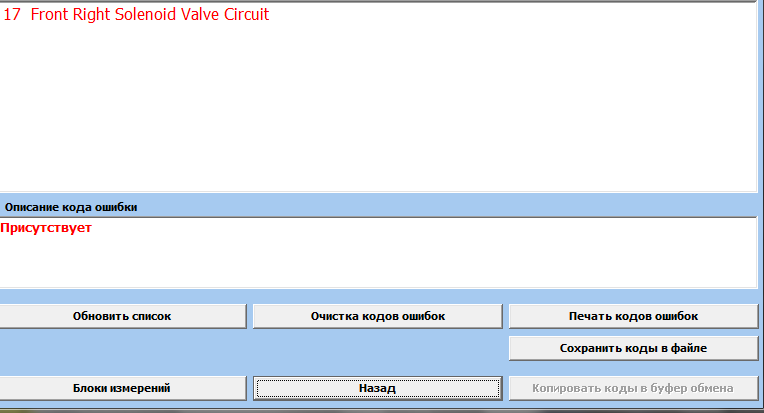Click Копировать коды в буфер обмена
The image size is (764, 413).
coord(633,388)
